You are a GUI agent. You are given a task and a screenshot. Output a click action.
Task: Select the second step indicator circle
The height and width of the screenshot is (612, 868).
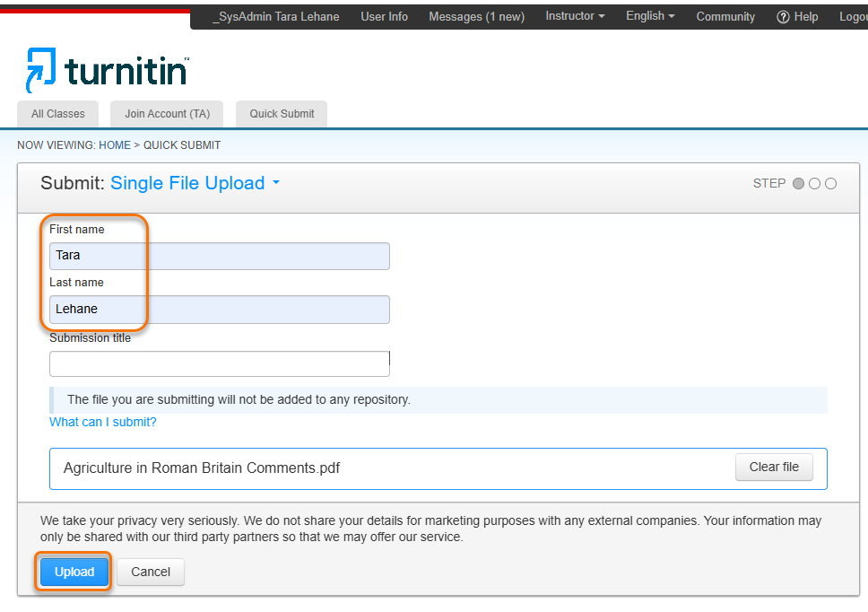814,184
